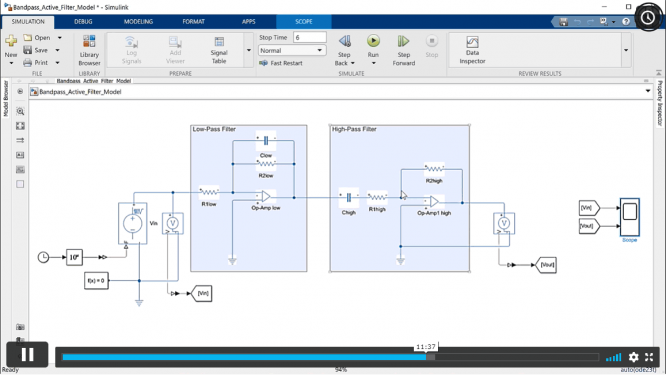This screenshot has width=666, height=375.
Task: Select the R1low resistor block
Action: point(209,192)
